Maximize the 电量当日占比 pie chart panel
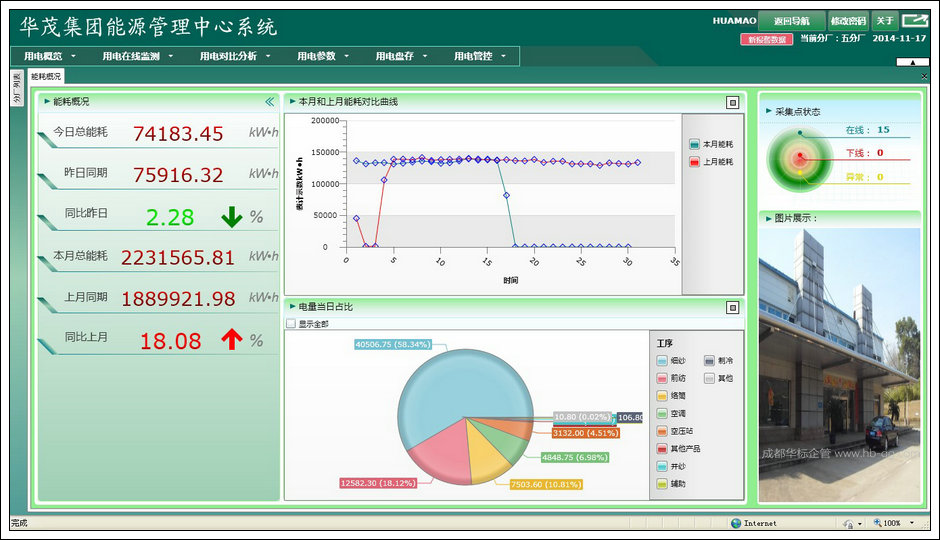Image resolution: width=940 pixels, height=540 pixels. (732, 307)
